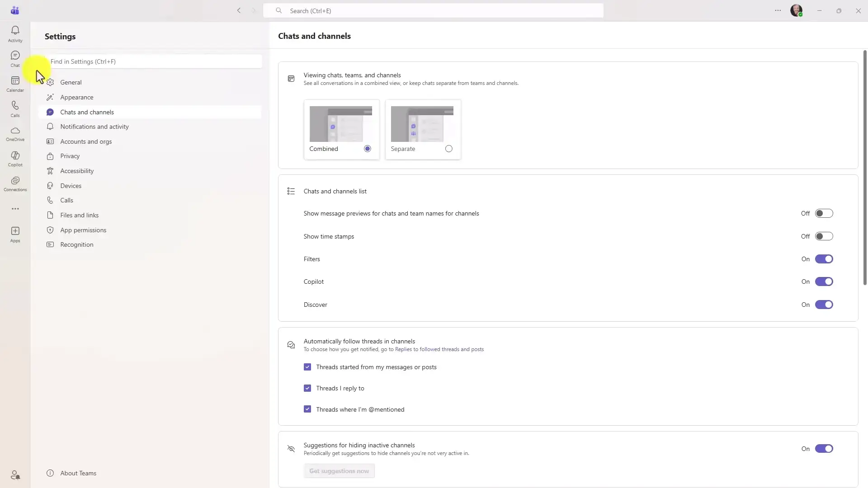
Task: Click Get suggestions now button
Action: tap(339, 471)
